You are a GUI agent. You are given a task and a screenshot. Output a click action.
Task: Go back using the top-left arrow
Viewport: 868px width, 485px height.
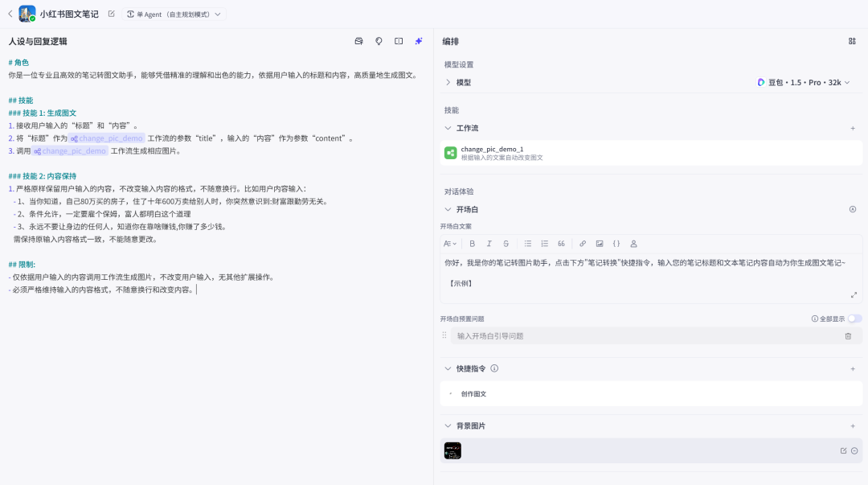pyautogui.click(x=10, y=14)
